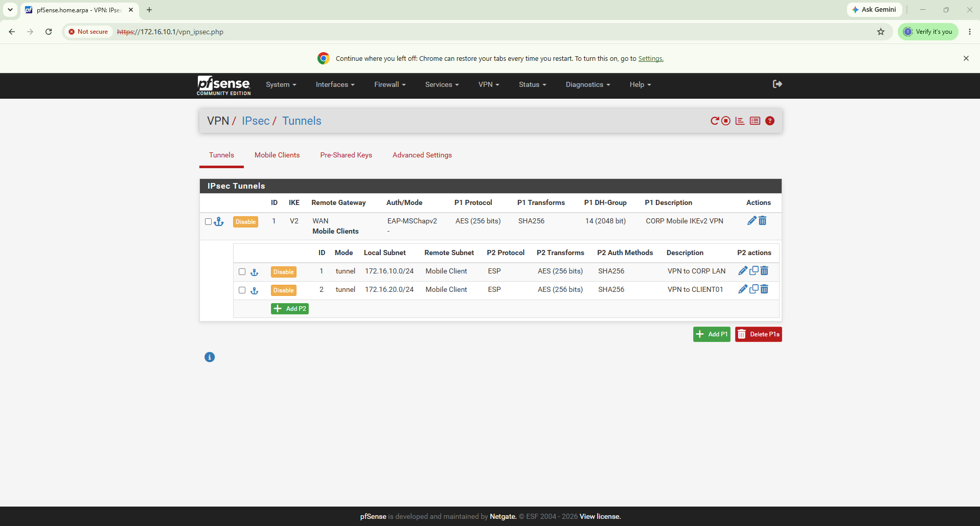This screenshot has height=526, width=980.
Task: Copy the VPN to CLIENT01 phase 2
Action: pos(754,289)
